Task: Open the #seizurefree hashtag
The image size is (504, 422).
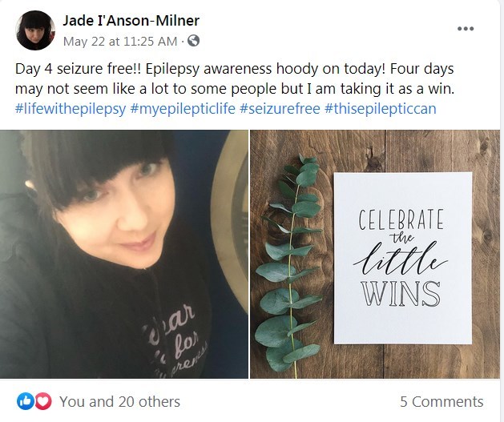Action: pyautogui.click(x=280, y=109)
